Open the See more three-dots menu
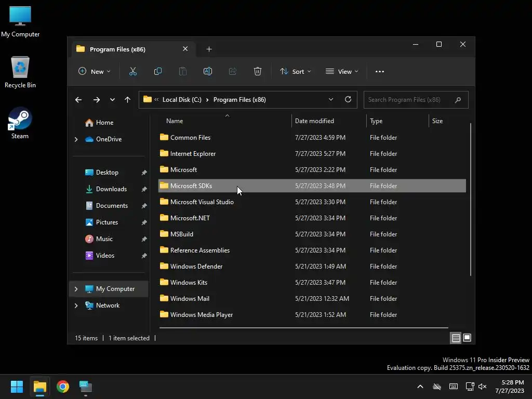The height and width of the screenshot is (399, 532). 380,72
